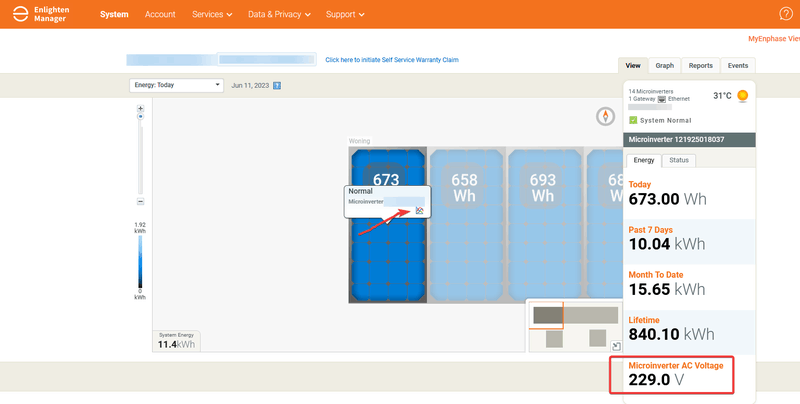Select the solar panel showing 693 Wh
This screenshot has height=404, width=800.
(x=544, y=225)
